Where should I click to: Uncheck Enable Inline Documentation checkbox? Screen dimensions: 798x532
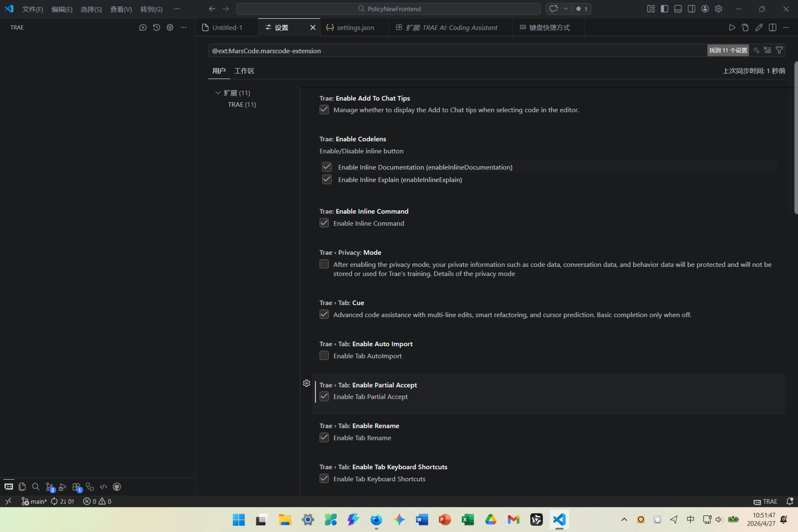coord(327,167)
